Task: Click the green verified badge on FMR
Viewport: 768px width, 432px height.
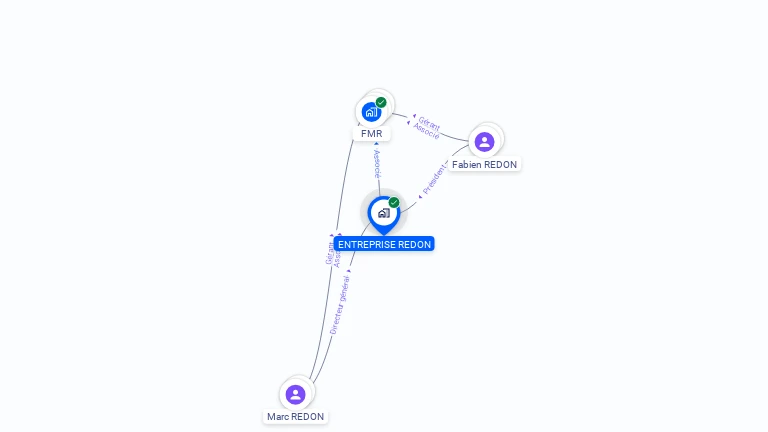Action: (x=381, y=102)
